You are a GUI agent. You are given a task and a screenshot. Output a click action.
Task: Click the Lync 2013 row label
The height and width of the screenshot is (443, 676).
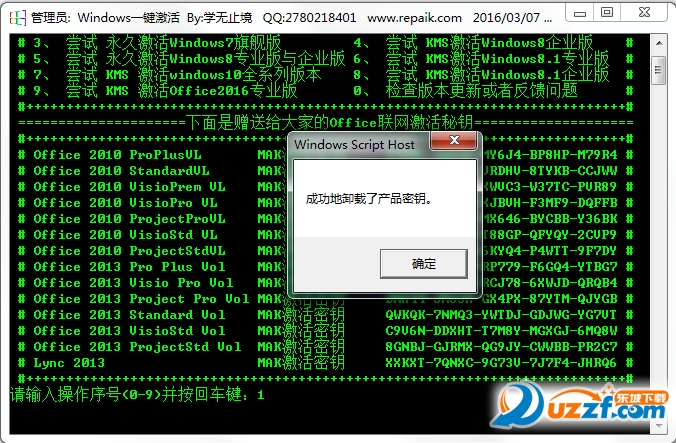point(69,362)
